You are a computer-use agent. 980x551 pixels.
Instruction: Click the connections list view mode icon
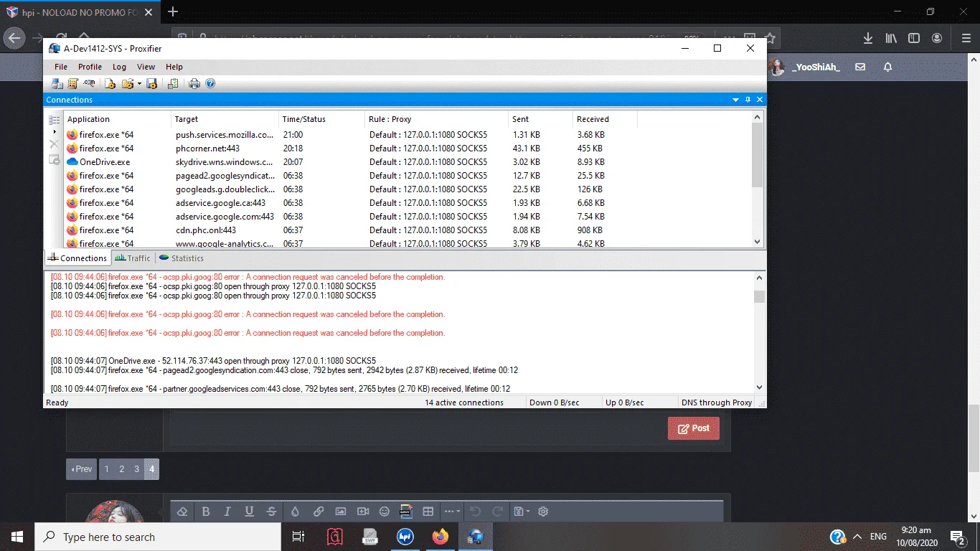point(54,120)
